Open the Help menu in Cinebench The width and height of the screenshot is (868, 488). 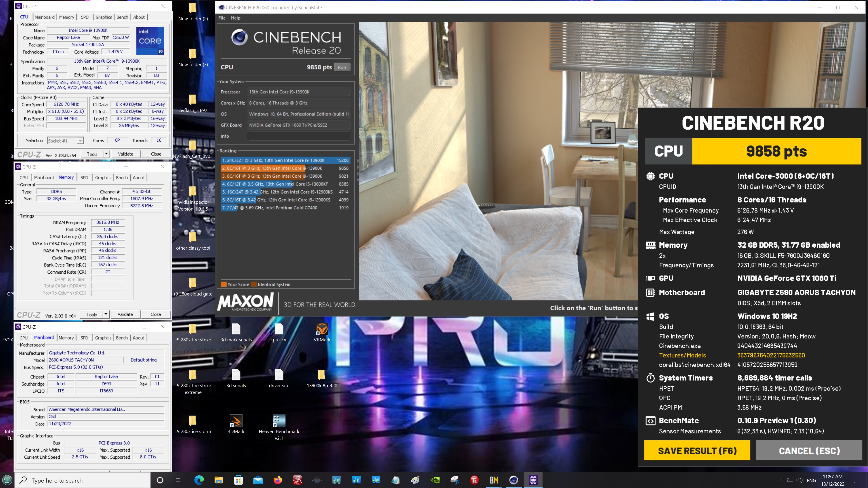(236, 18)
